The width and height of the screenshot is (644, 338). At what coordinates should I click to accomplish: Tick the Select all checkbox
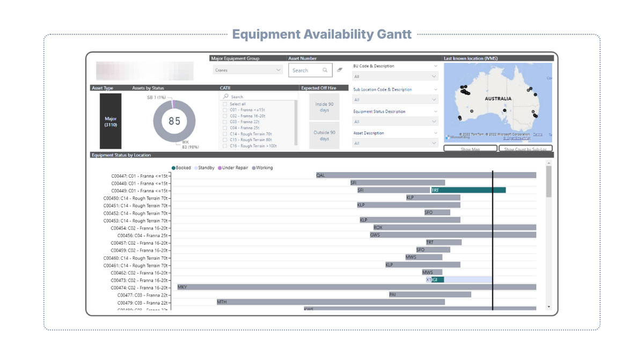click(x=225, y=104)
